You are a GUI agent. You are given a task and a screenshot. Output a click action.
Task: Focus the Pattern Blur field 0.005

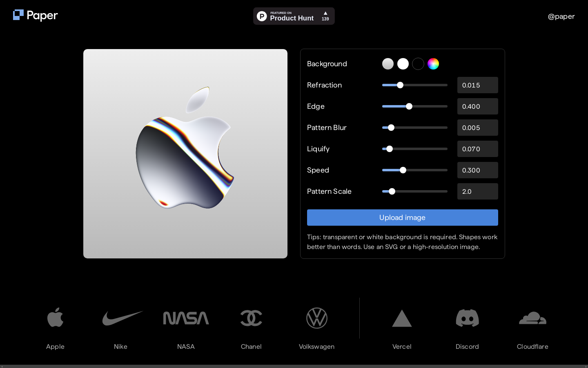(478, 128)
